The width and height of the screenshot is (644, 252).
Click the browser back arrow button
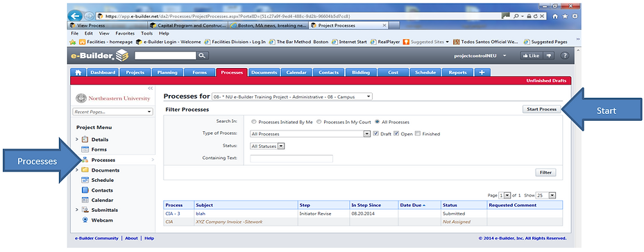pos(75,16)
